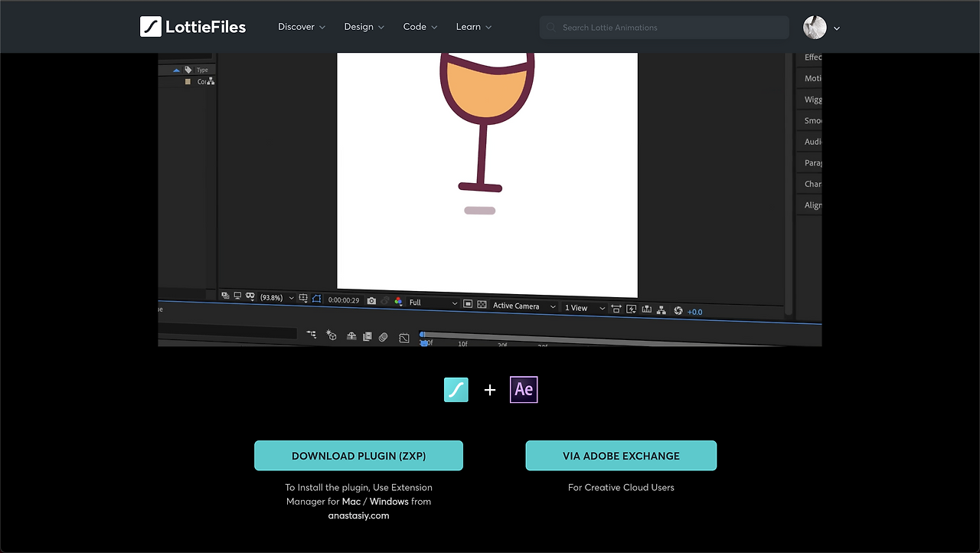
Task: Click the 3D glasses icon in viewer bar
Action: tap(250, 296)
